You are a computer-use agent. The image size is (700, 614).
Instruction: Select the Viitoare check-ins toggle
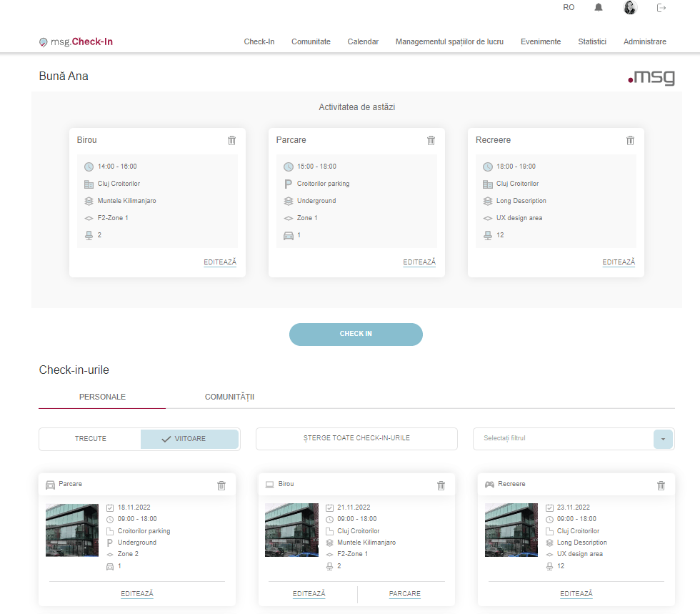(189, 439)
